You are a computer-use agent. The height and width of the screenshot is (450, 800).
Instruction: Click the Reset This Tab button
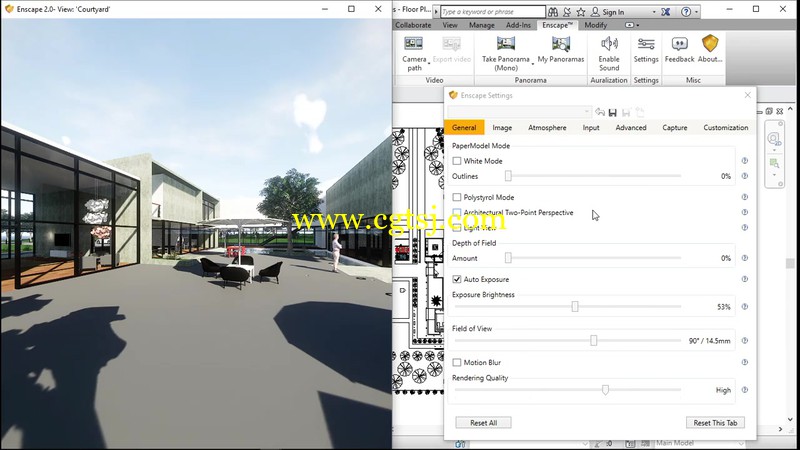(x=715, y=422)
